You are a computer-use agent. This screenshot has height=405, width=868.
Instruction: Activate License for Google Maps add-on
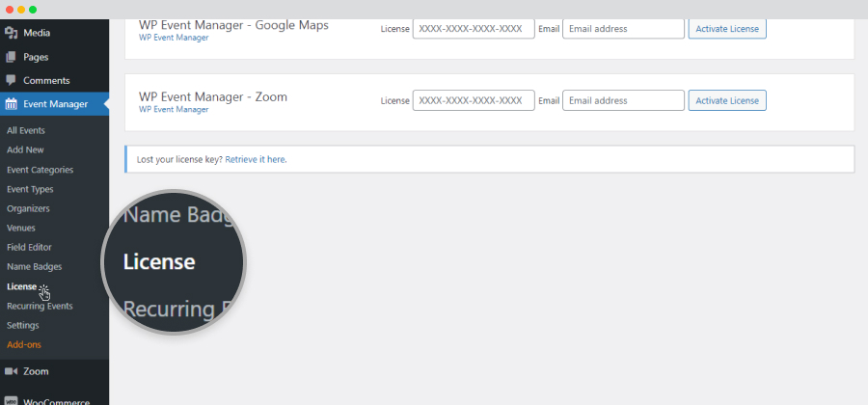click(x=727, y=29)
